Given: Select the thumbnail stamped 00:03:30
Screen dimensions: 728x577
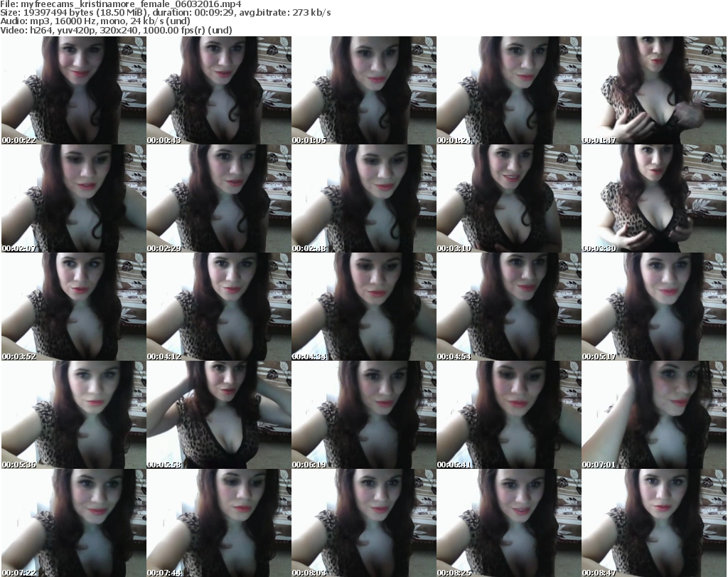Looking at the screenshot, I should click(x=654, y=198).
